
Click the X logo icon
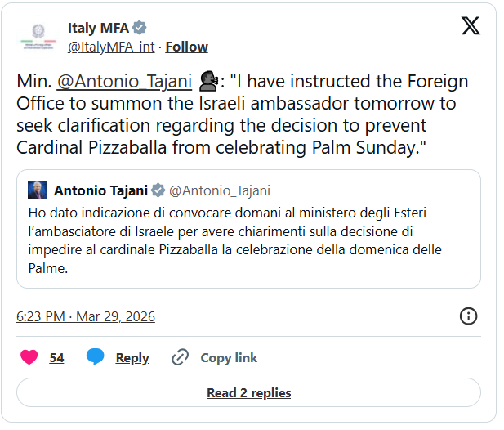pos(471,26)
